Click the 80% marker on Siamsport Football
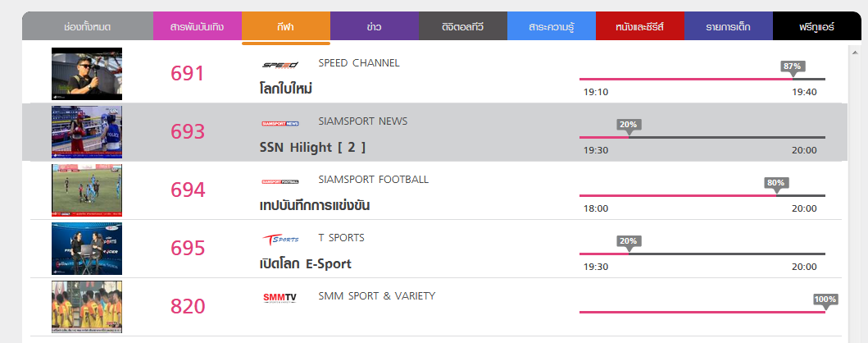This screenshot has width=868, height=343. (x=775, y=183)
